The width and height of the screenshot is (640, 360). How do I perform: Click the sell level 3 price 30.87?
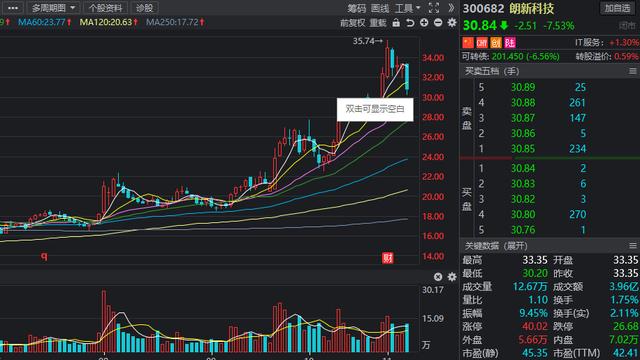pyautogui.click(x=523, y=118)
